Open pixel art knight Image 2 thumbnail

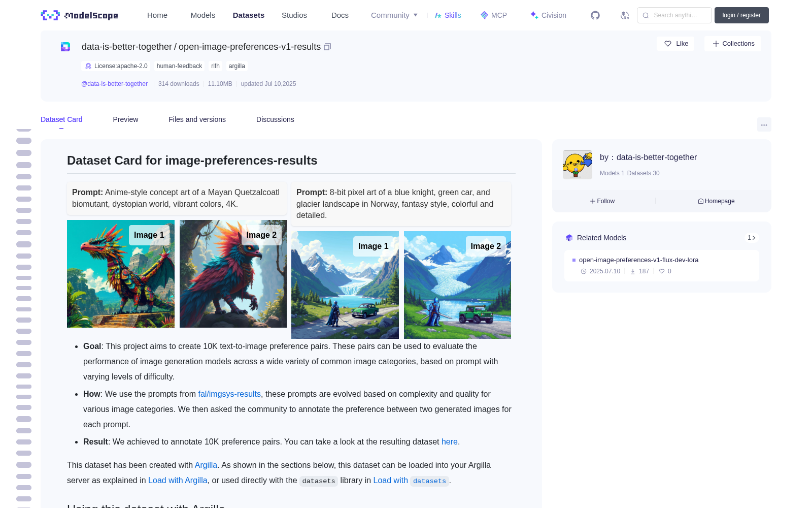457,285
